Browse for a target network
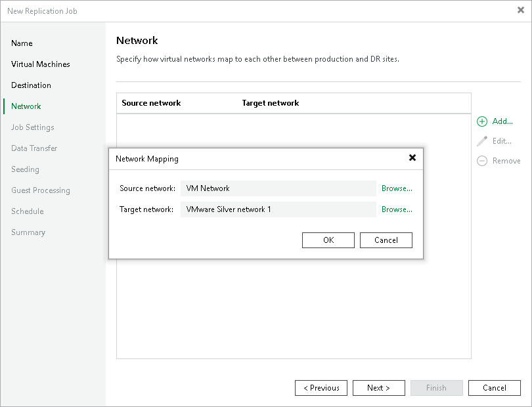The height and width of the screenshot is (407, 532). pos(397,209)
